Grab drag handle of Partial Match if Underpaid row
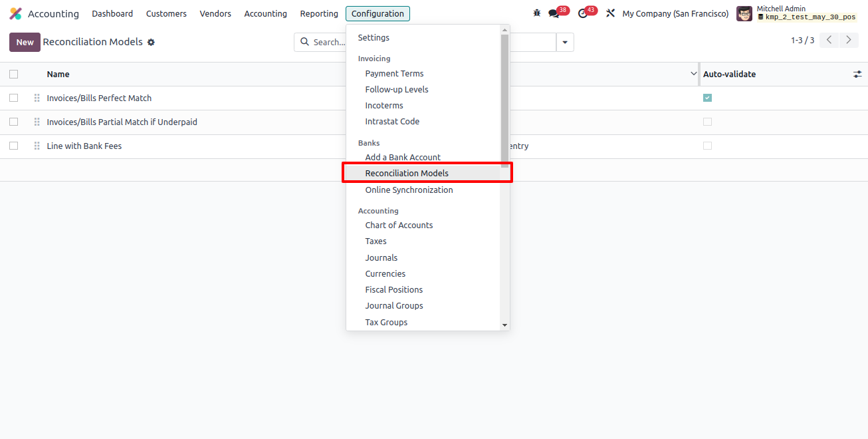This screenshot has width=868, height=439. click(x=37, y=122)
